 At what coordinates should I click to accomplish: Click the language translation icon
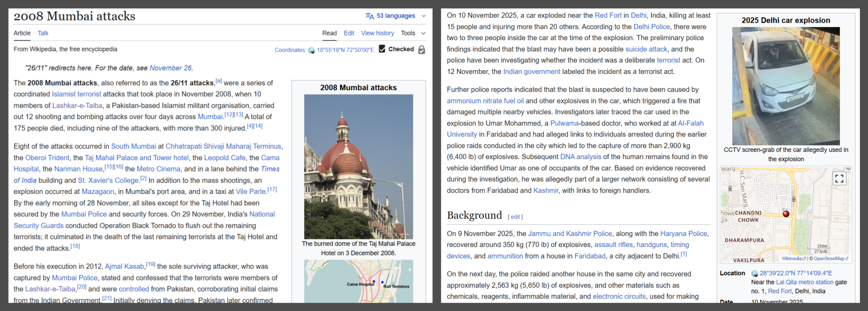pos(370,16)
